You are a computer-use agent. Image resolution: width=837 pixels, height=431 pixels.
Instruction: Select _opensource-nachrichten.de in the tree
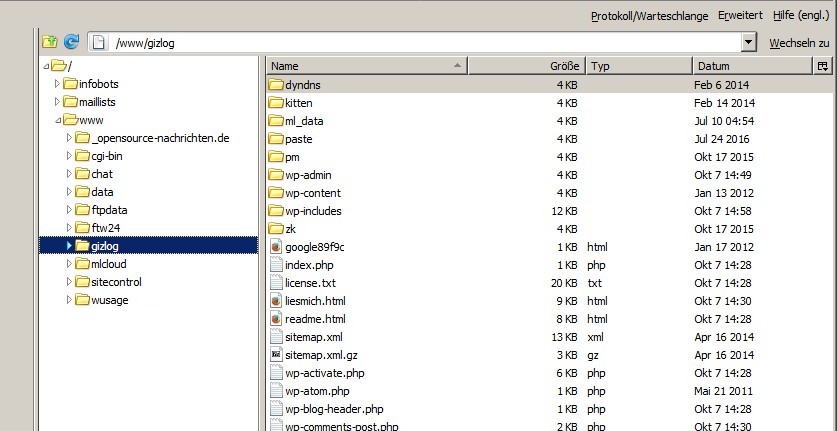[x=160, y=138]
